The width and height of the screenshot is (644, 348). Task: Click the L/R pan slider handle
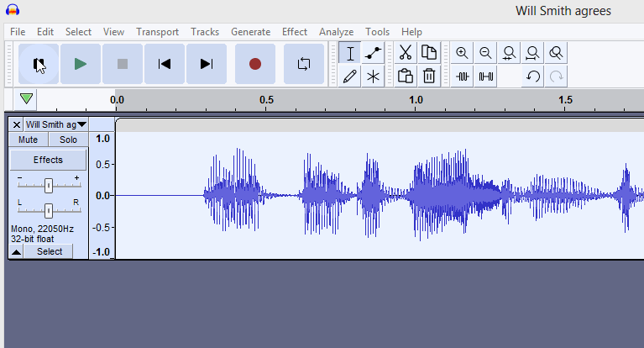[49, 211]
